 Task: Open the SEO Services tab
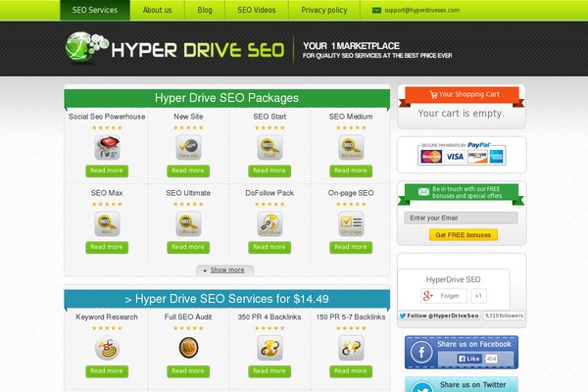click(x=95, y=10)
